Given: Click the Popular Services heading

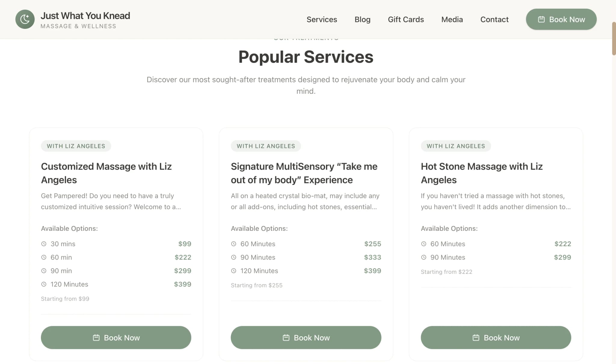Looking at the screenshot, I should tap(306, 57).
